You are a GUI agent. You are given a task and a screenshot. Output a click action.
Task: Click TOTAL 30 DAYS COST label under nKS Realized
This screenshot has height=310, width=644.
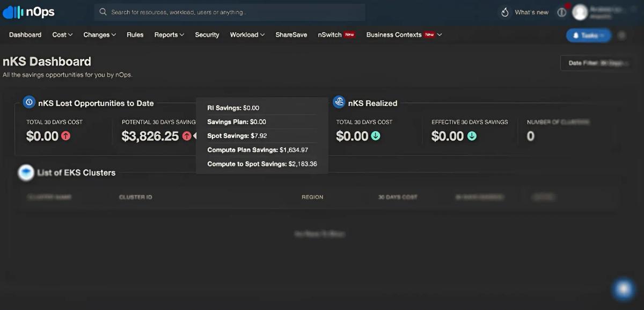click(x=364, y=122)
